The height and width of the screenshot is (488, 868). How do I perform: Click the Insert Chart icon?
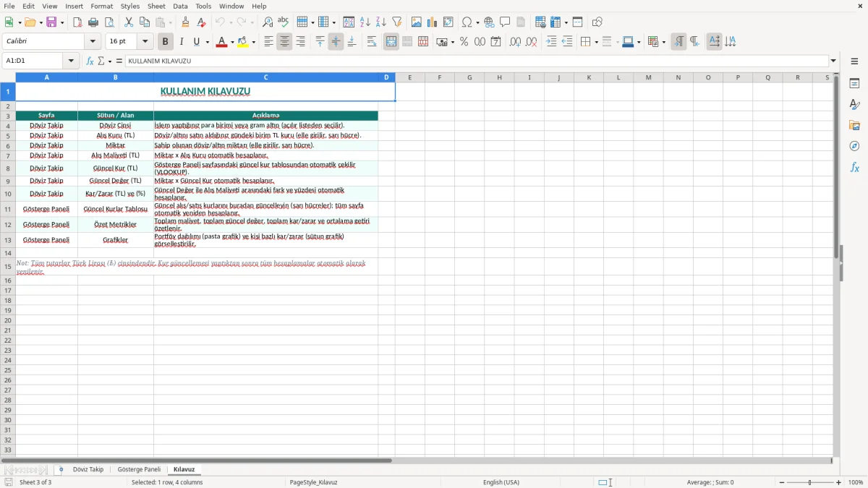coord(433,22)
